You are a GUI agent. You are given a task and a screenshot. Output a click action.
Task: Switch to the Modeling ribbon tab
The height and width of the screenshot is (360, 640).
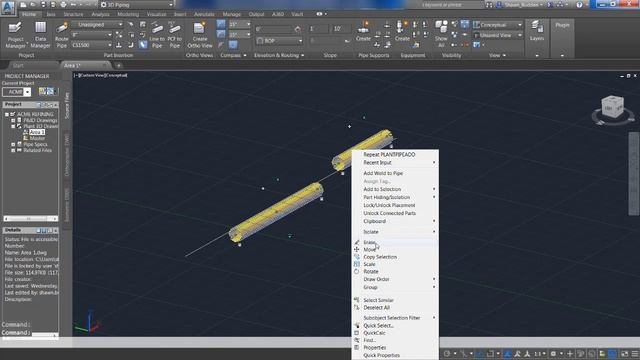(128, 14)
